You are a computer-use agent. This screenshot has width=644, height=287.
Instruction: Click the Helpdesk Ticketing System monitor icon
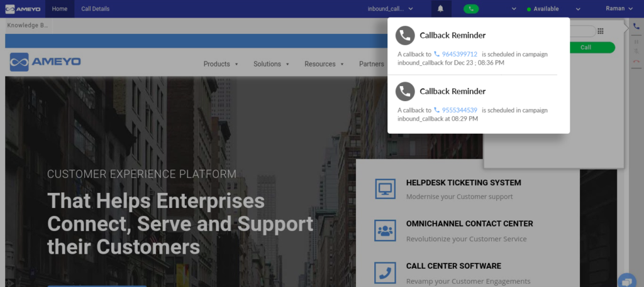(x=386, y=188)
